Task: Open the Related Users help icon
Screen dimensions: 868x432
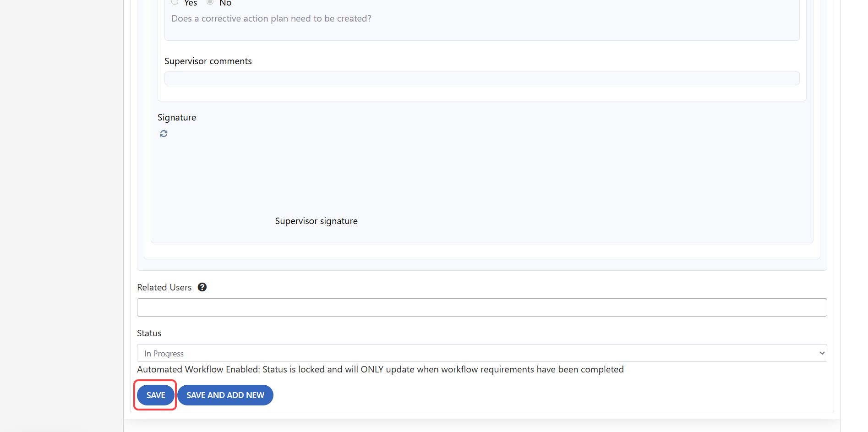Action: point(202,287)
